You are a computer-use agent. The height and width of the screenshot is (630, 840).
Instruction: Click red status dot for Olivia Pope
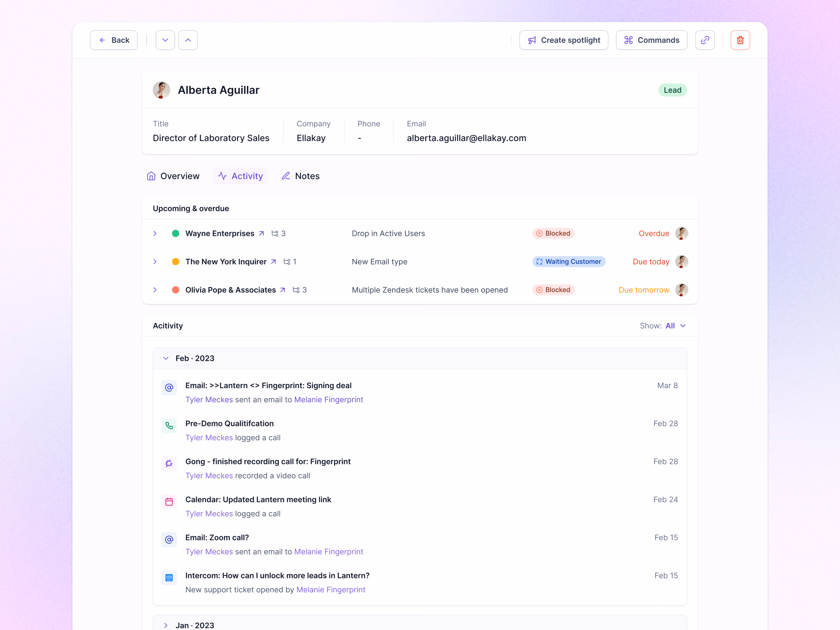175,290
